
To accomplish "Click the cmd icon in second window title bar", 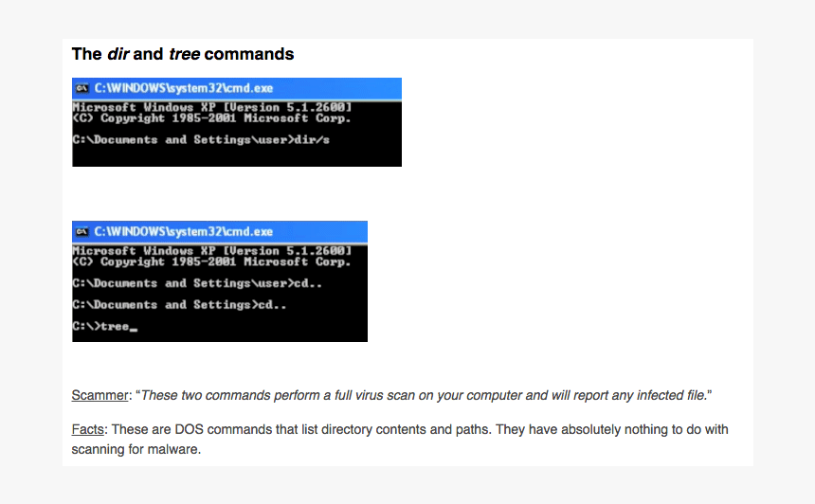I will (81, 232).
